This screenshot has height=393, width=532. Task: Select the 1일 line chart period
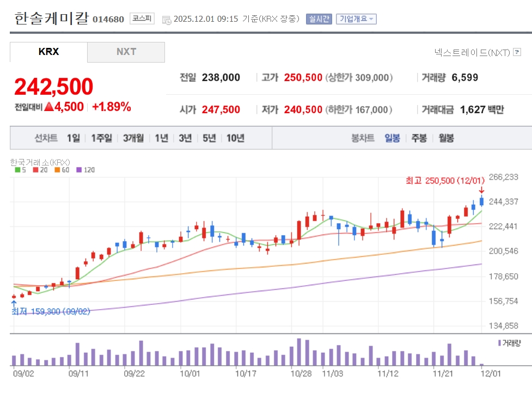[74, 138]
